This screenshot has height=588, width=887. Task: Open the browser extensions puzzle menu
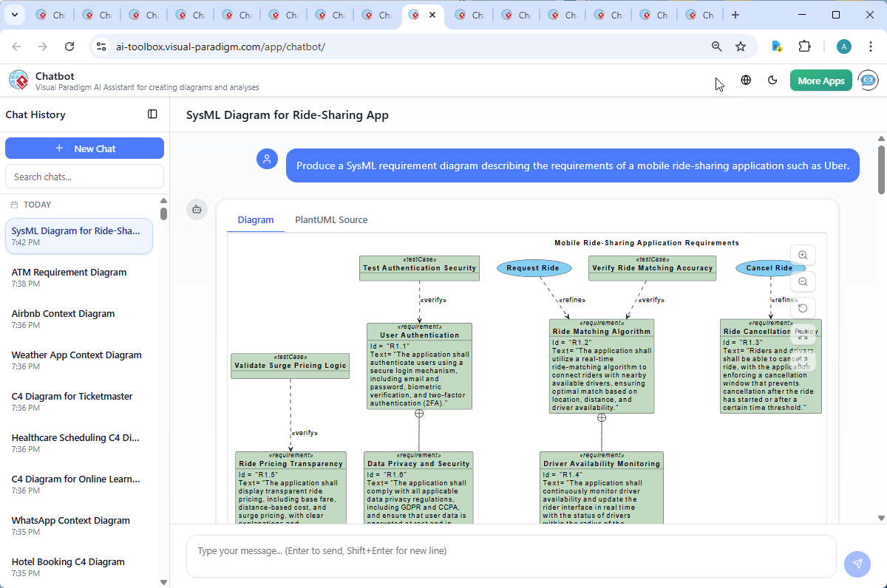coord(804,46)
